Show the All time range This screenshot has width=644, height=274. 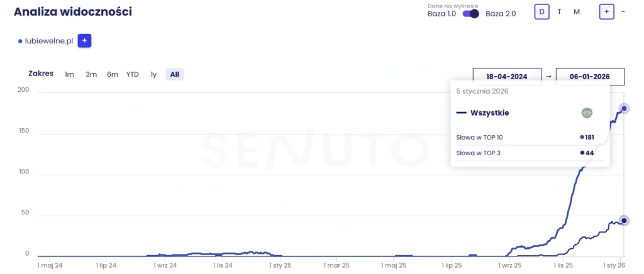pyautogui.click(x=174, y=74)
